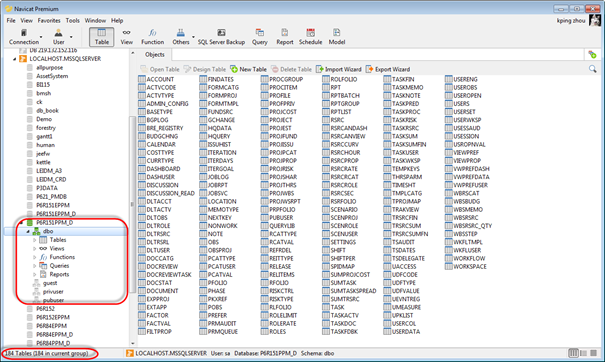605x362 pixels.
Task: Select the guest schema in tree
Action: 50,283
